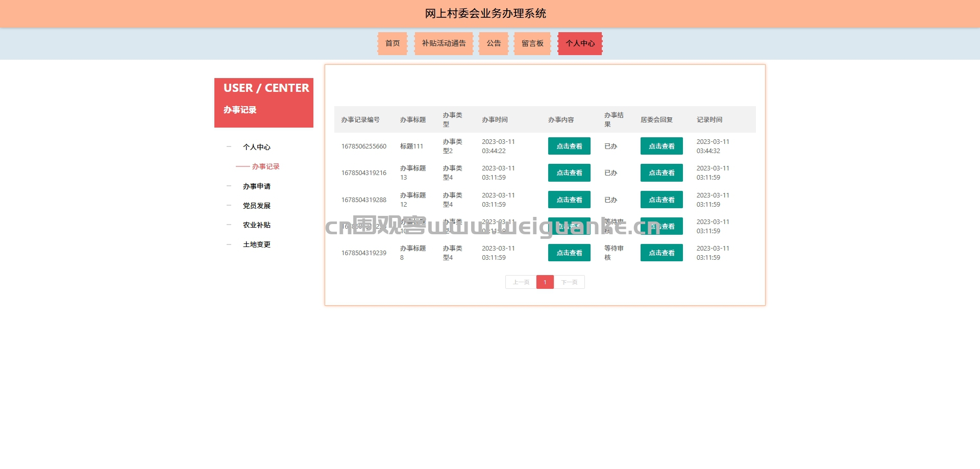Click record number 1678504319216
The height and width of the screenshot is (469, 980).
coord(364,173)
